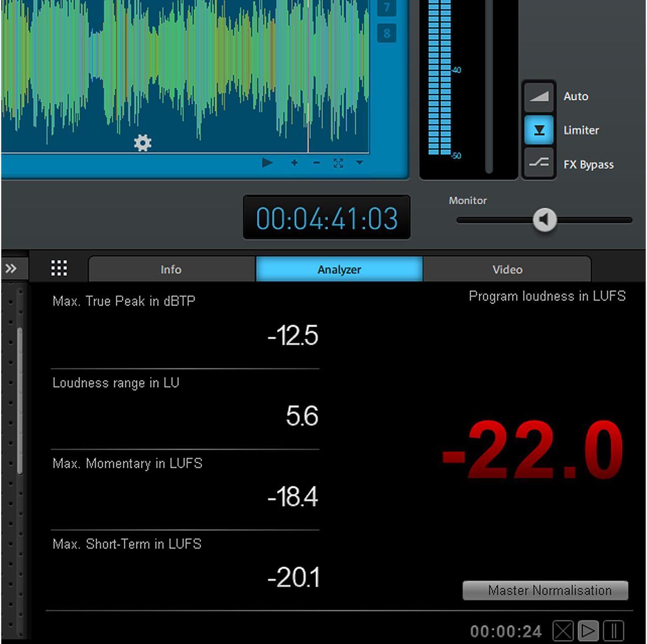Click 'Max. Short-Term in LUFS' label

(x=127, y=544)
